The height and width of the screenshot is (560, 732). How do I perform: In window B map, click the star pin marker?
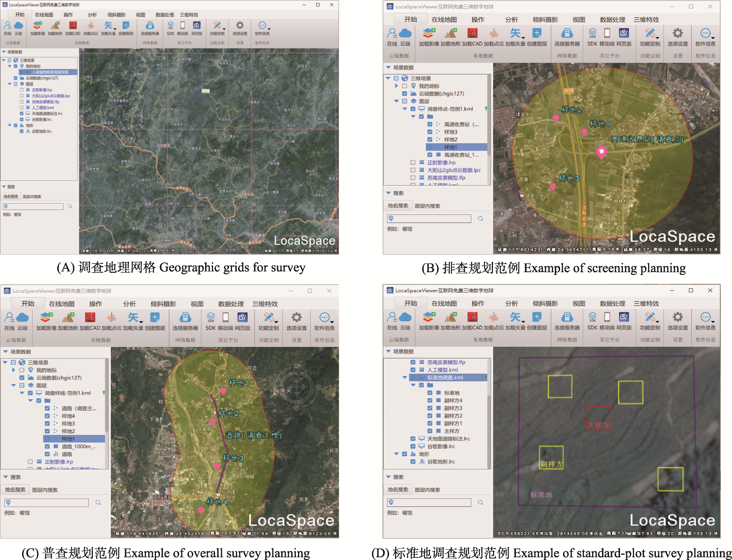pos(601,153)
